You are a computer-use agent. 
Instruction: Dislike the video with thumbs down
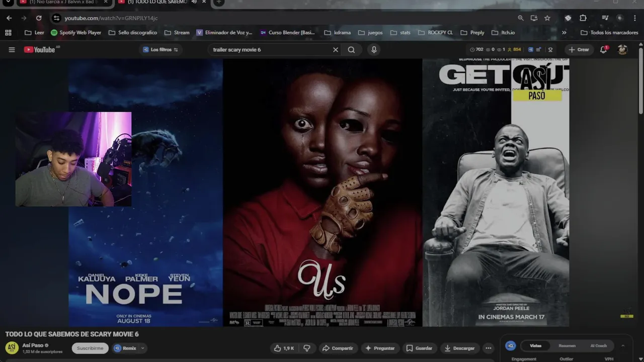307,348
